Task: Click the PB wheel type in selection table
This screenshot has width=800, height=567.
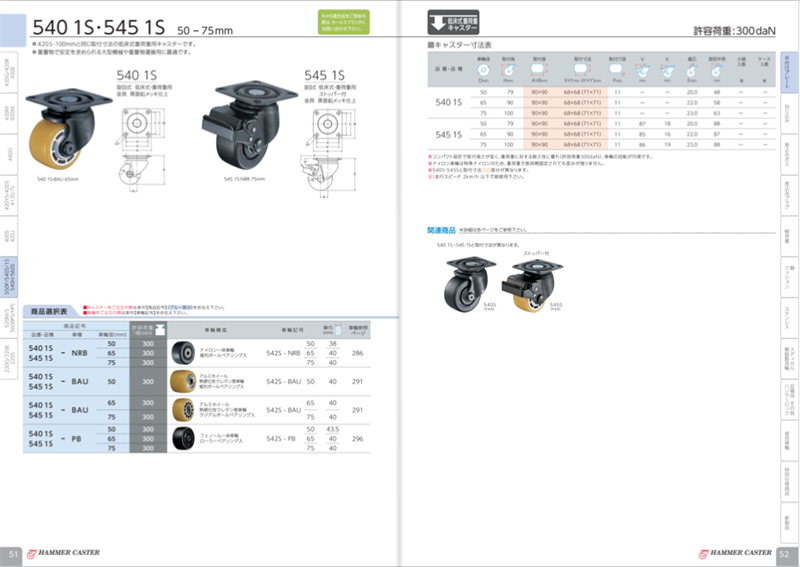Action: [76, 438]
